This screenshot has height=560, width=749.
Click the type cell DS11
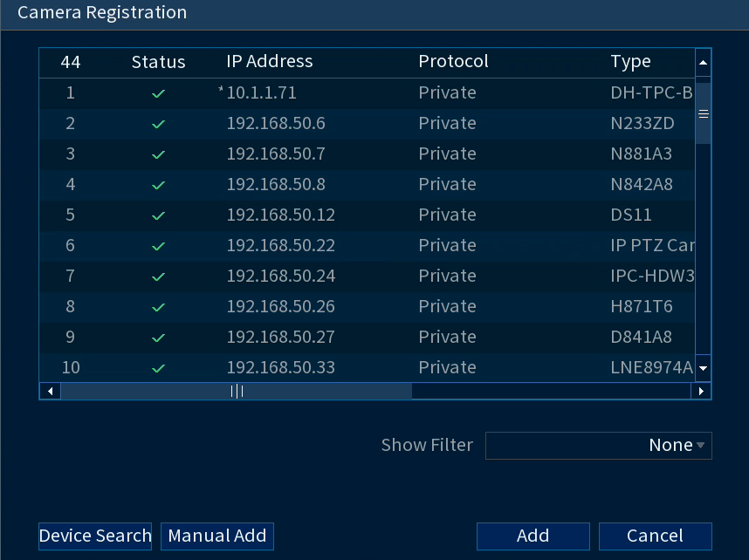click(631, 215)
